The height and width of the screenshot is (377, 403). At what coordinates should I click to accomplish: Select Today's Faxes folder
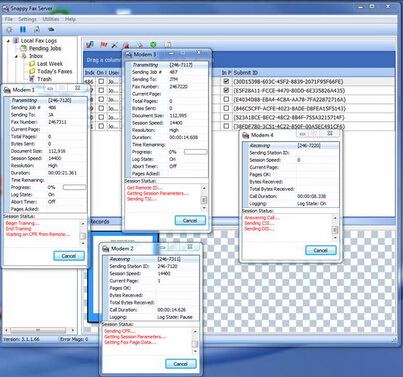[x=55, y=71]
